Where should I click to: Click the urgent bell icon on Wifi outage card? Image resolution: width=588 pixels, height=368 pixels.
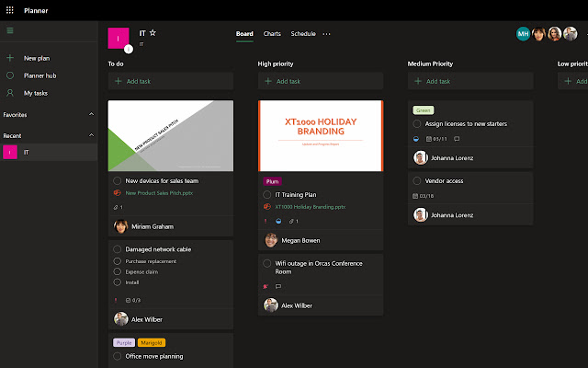(x=266, y=286)
